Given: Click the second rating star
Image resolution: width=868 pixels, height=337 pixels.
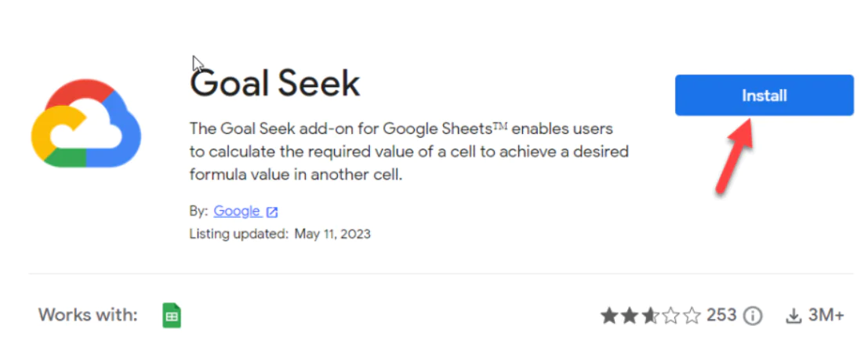Looking at the screenshot, I should pos(629,316).
